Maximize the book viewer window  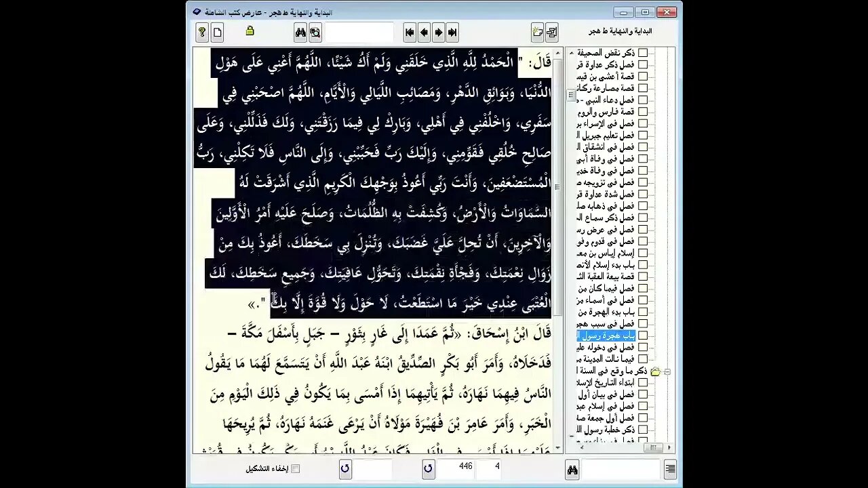pos(645,12)
